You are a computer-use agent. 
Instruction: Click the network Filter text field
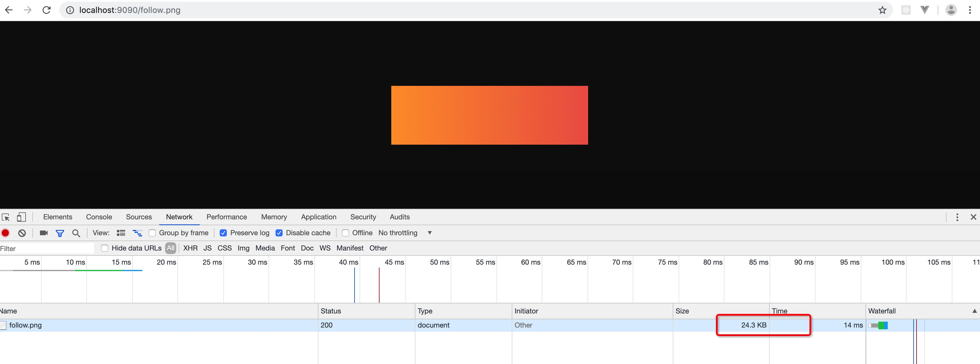[46, 249]
